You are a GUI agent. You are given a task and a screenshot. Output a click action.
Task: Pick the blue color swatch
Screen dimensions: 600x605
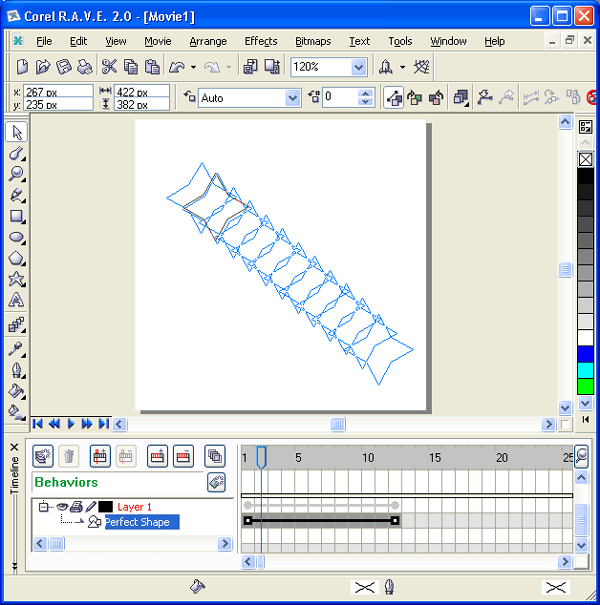click(x=585, y=354)
